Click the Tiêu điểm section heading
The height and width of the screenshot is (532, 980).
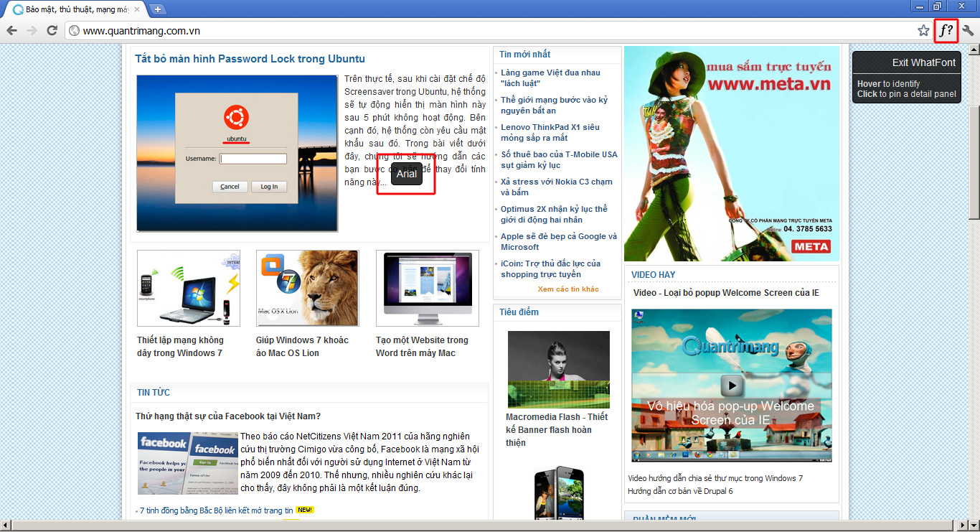pos(519,312)
